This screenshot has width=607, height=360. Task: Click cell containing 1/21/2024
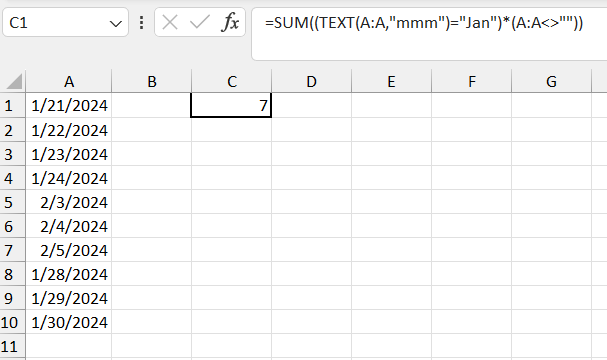[69, 105]
